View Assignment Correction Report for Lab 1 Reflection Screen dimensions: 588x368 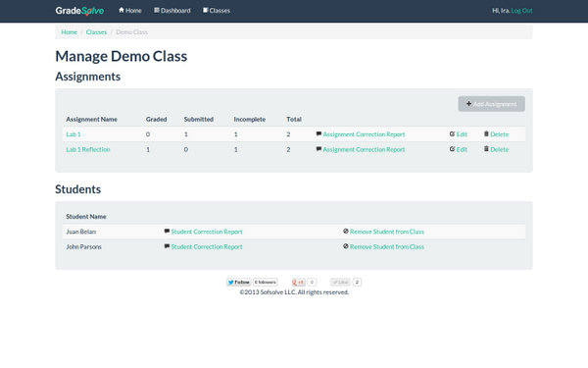[x=364, y=149]
